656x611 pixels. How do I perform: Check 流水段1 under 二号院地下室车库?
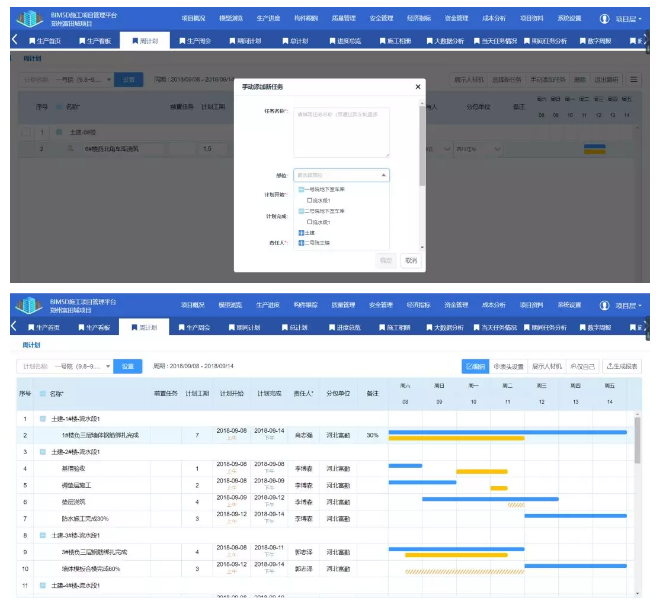pos(310,222)
